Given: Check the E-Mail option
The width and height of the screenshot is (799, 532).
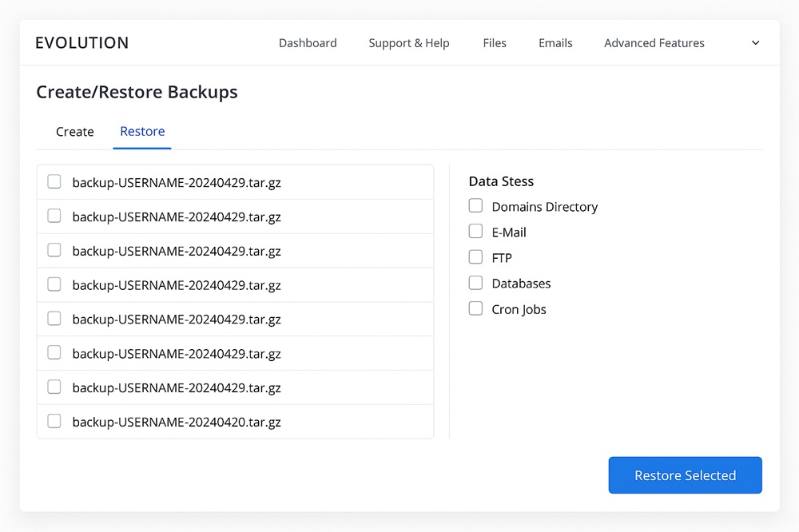Looking at the screenshot, I should coord(475,232).
